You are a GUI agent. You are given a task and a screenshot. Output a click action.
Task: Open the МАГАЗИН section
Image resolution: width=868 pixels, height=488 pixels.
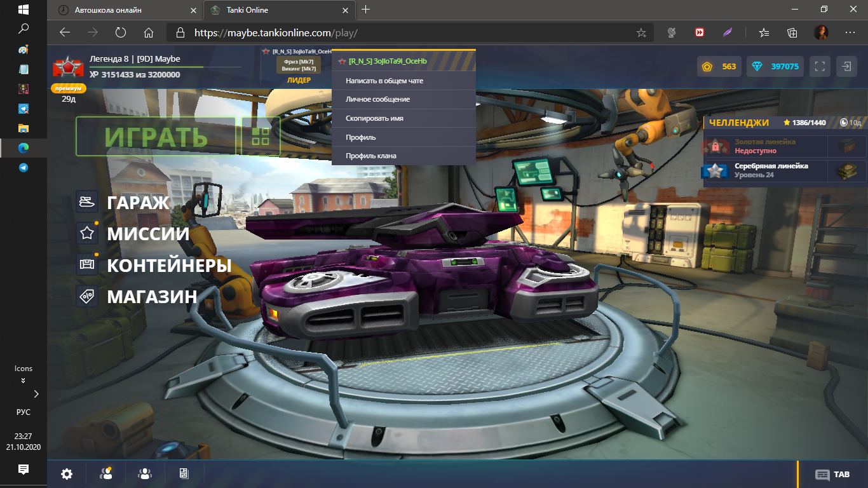click(152, 297)
